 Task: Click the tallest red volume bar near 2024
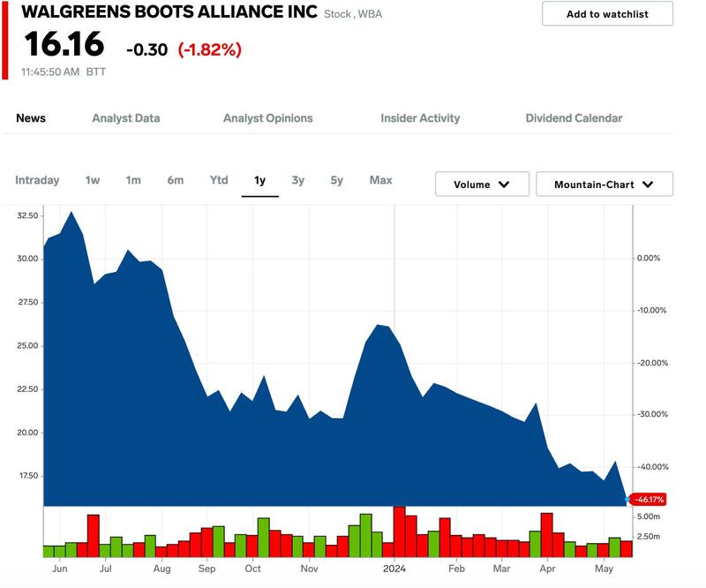point(399,532)
